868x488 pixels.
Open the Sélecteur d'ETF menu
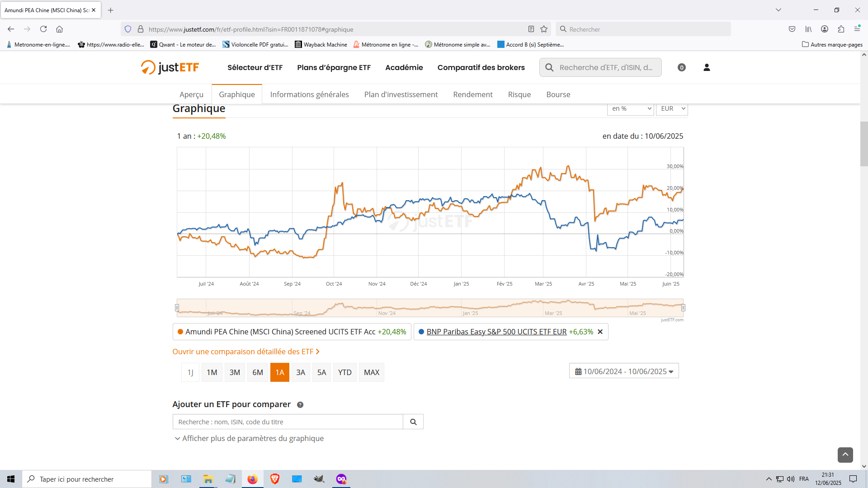[255, 67]
